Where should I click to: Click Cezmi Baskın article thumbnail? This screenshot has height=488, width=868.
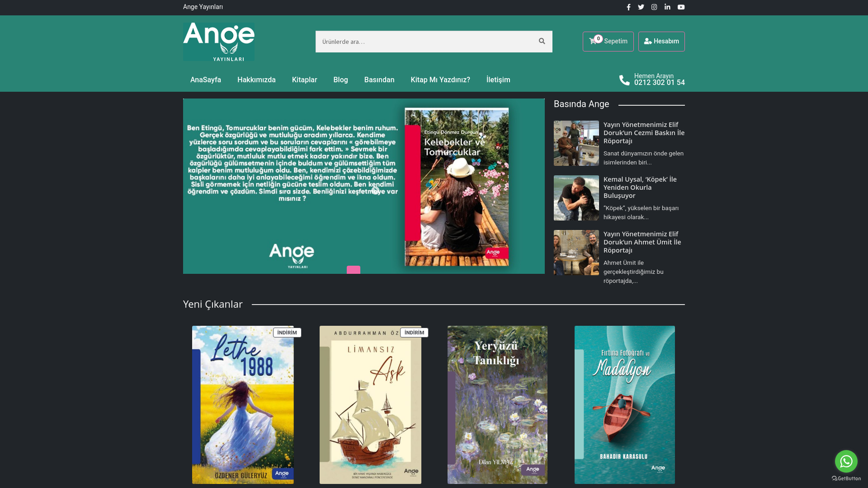pyautogui.click(x=576, y=143)
